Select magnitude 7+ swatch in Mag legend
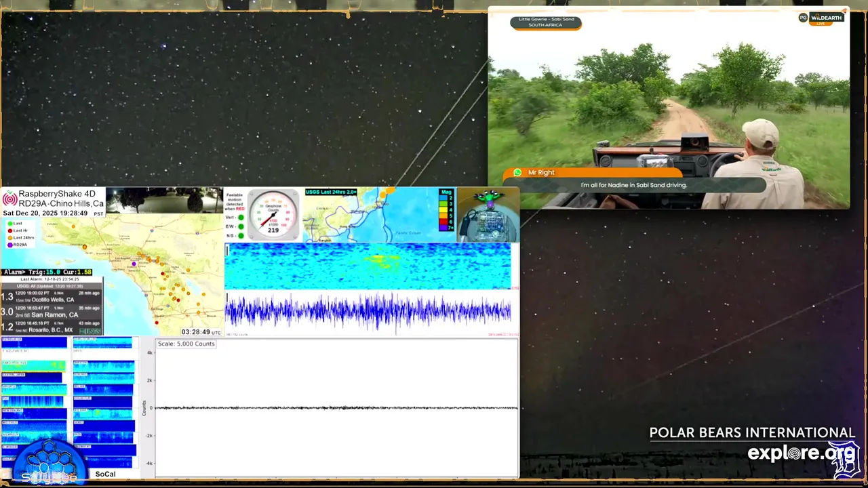 point(443,228)
